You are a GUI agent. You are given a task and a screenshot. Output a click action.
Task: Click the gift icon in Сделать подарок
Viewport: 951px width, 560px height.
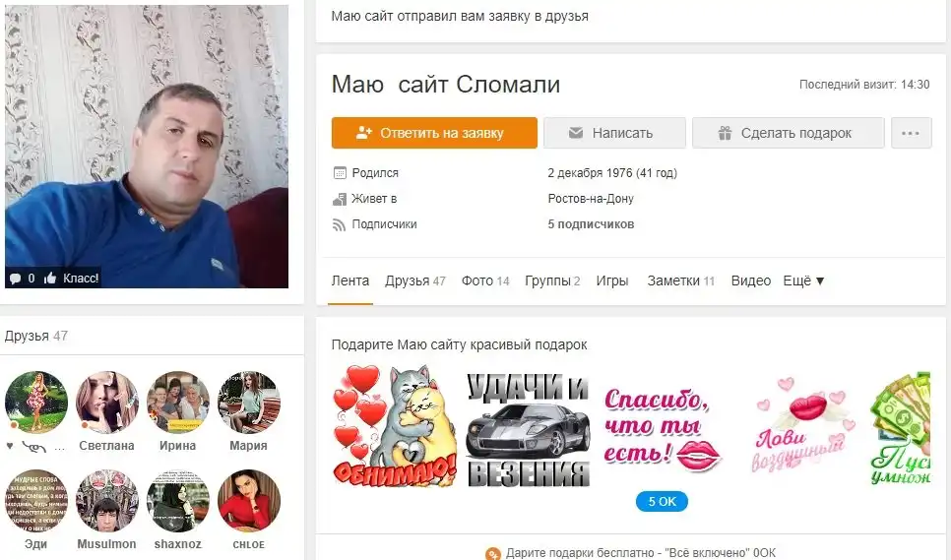click(725, 133)
